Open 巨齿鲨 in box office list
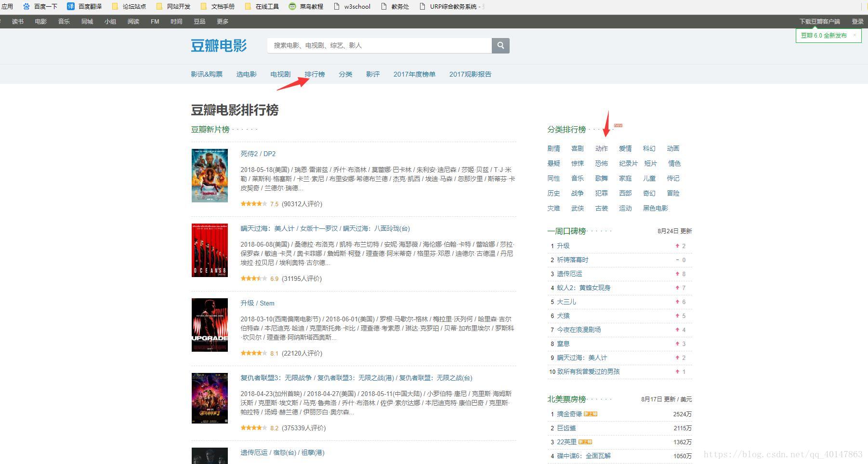The width and height of the screenshot is (868, 464). (566, 428)
